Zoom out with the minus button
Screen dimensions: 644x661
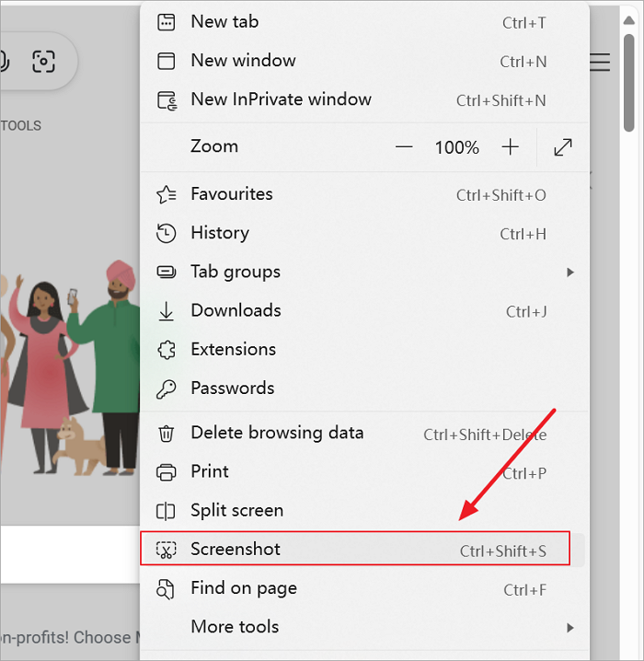point(404,147)
